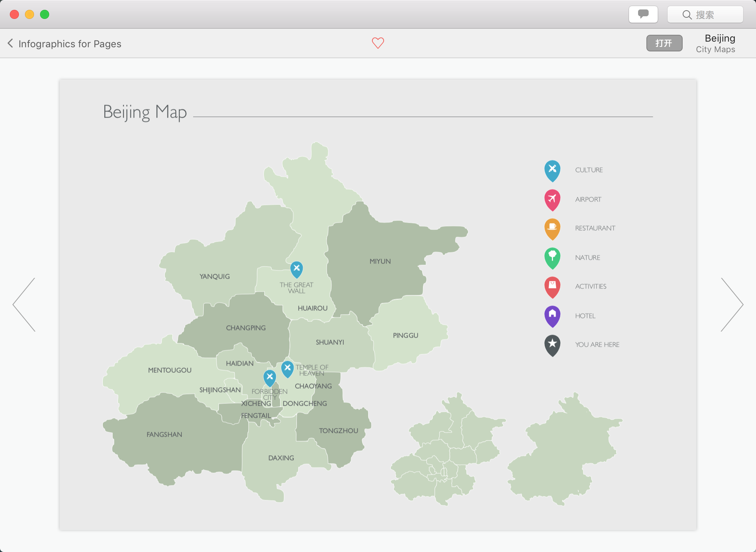This screenshot has width=756, height=552.
Task: Select the Airport map pin icon
Action: pos(553,199)
